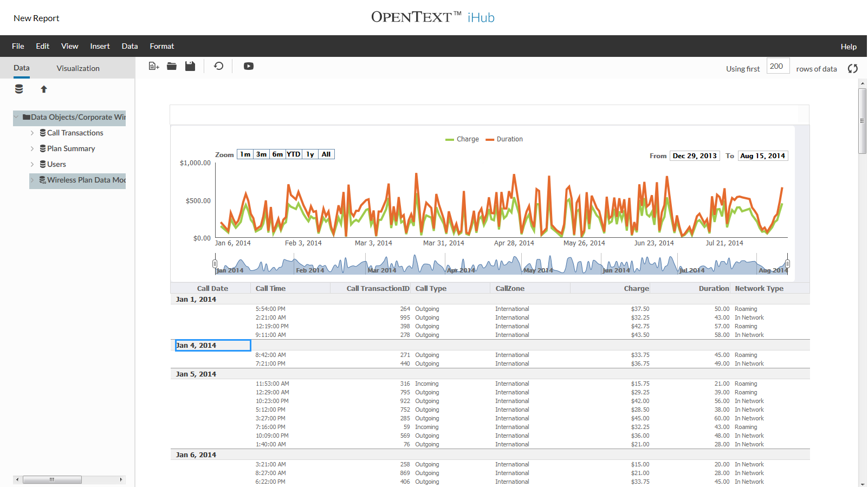Viewport: 868px width, 487px height.
Task: Click the Data Objects folder icon
Action: coord(26,117)
